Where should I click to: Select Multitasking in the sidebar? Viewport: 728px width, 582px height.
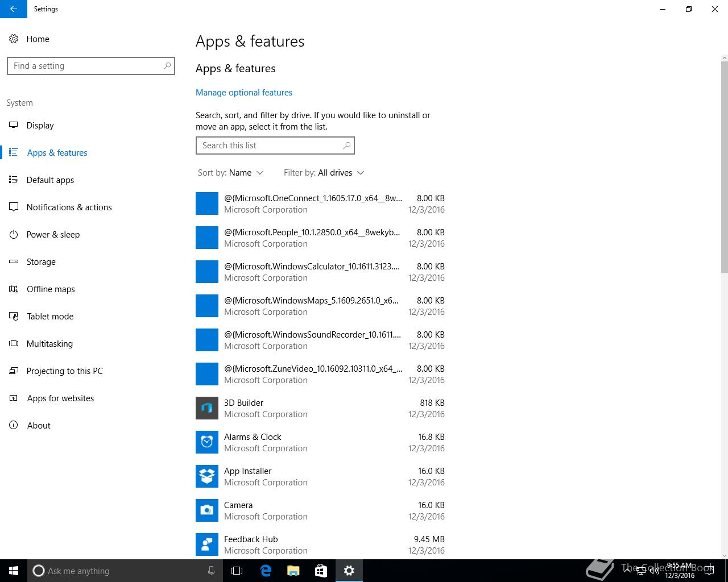(x=49, y=343)
